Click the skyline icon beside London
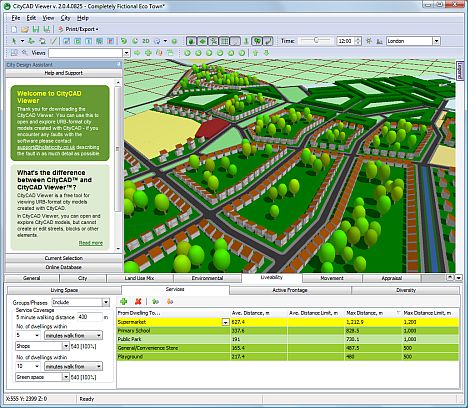468x408 pixels. [379, 41]
